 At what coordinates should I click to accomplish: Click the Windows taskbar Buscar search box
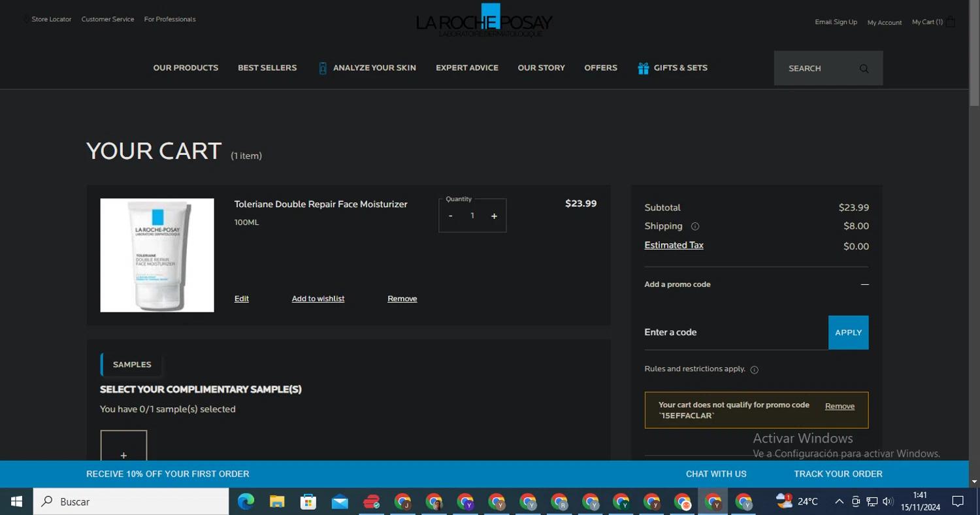point(131,501)
